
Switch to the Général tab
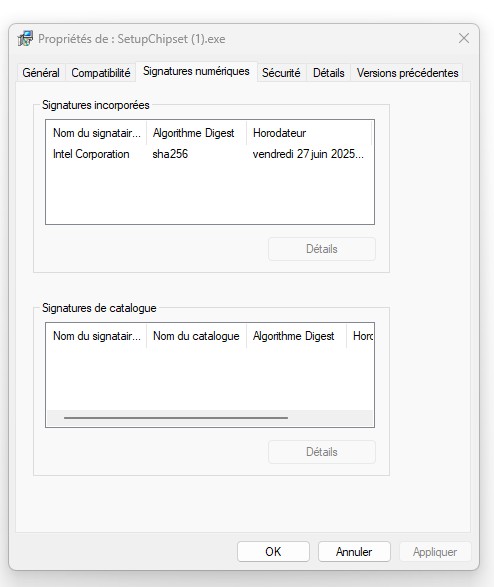[41, 73]
